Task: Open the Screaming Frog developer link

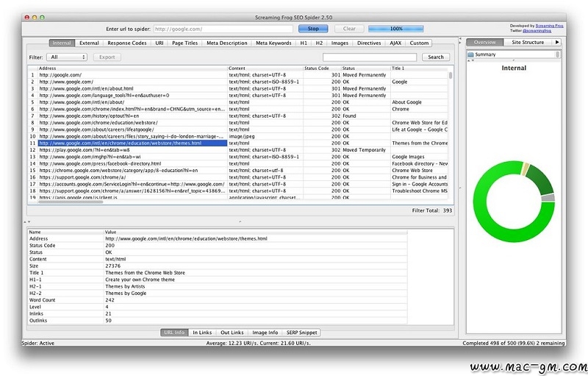Action: (x=549, y=26)
